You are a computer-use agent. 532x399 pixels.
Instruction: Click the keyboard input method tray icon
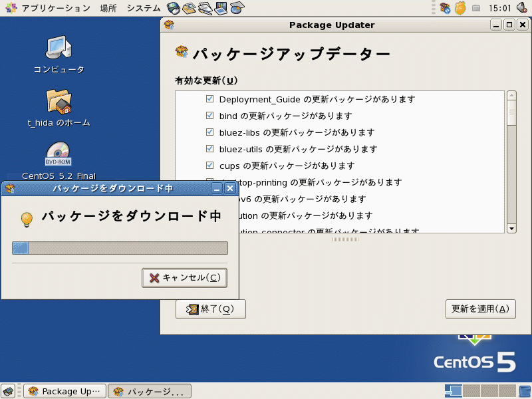coord(476,8)
